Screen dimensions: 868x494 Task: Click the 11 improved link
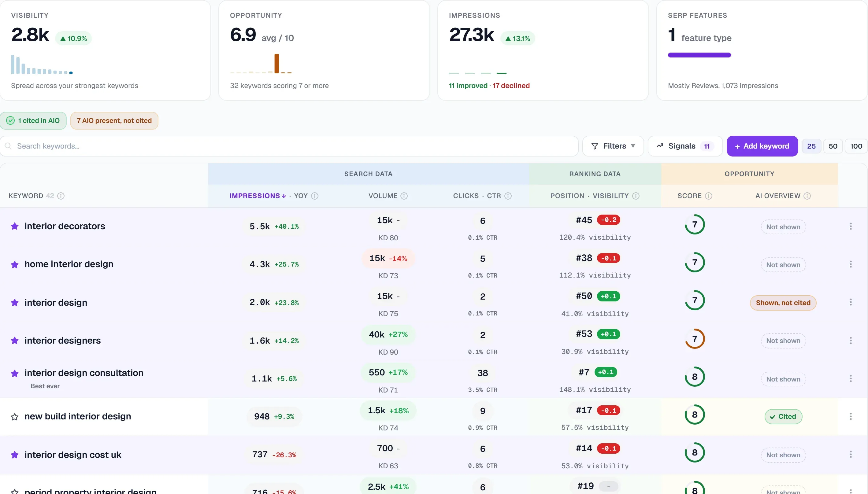coord(468,86)
